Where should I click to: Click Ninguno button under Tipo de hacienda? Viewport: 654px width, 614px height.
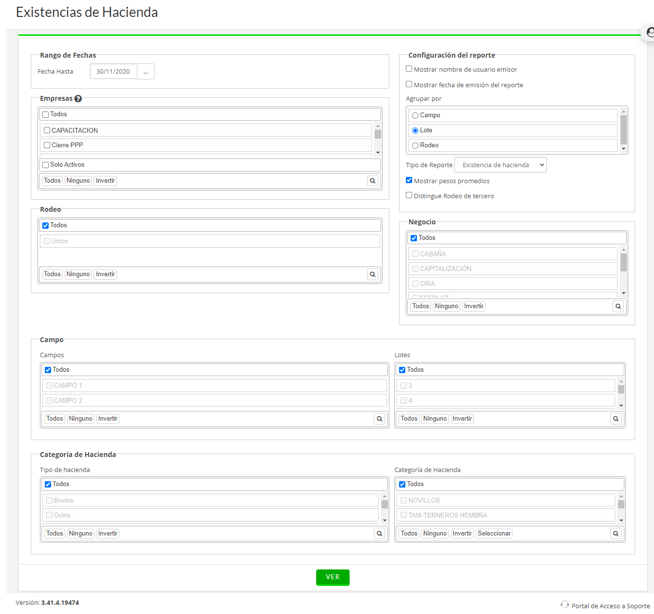pos(80,533)
